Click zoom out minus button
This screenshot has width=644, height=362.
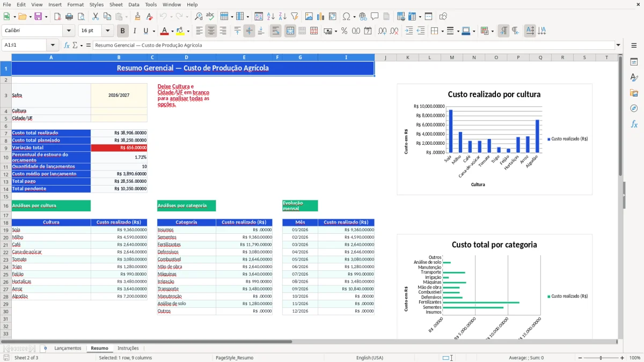[x=579, y=358]
